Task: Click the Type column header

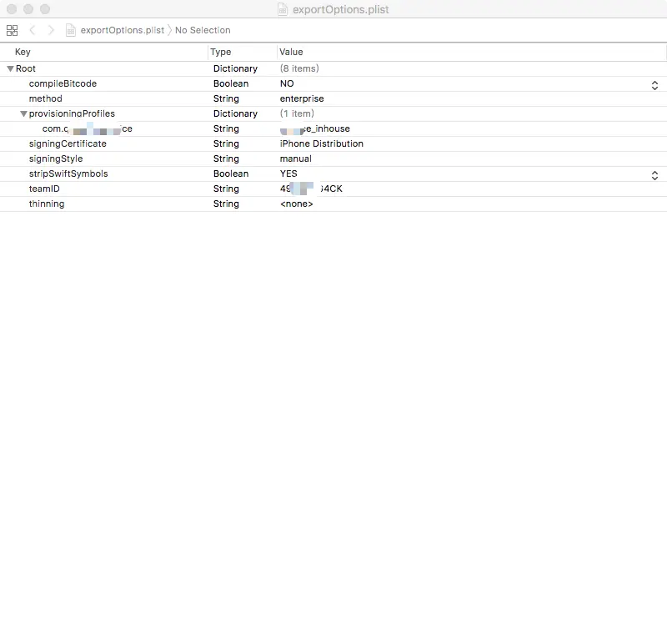Action: pos(221,52)
